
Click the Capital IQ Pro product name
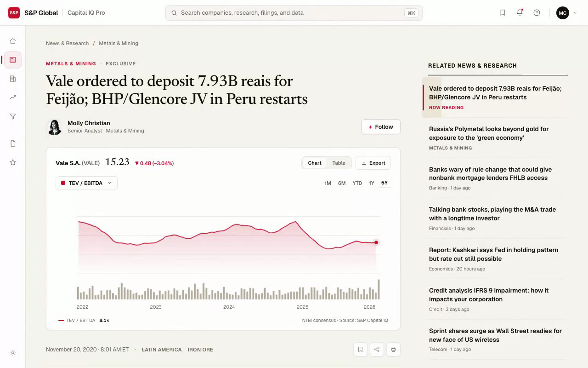86,13
